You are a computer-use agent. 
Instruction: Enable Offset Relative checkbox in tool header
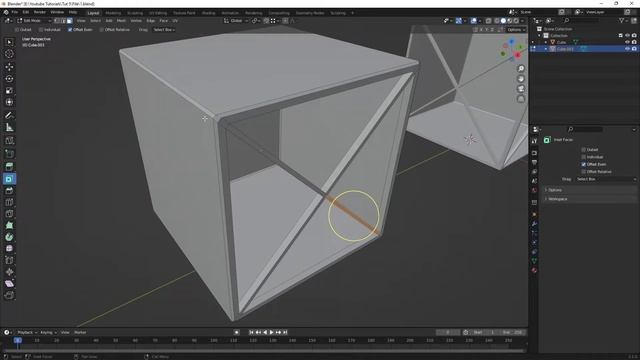[102, 30]
